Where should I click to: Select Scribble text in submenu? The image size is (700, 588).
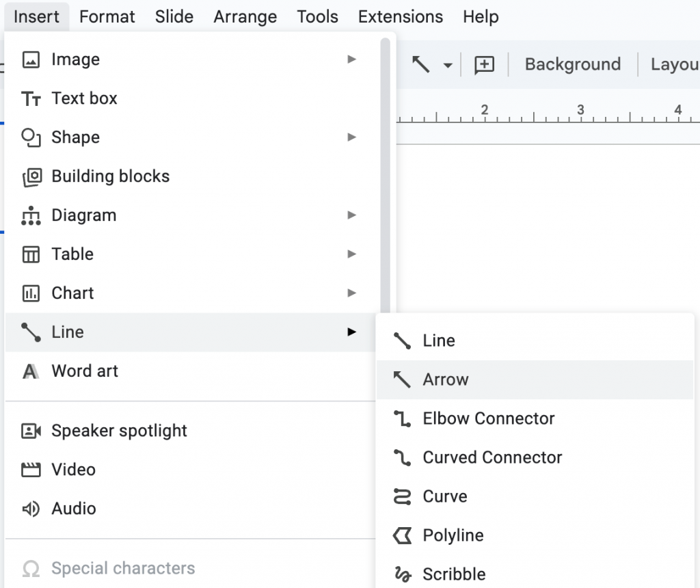(454, 574)
